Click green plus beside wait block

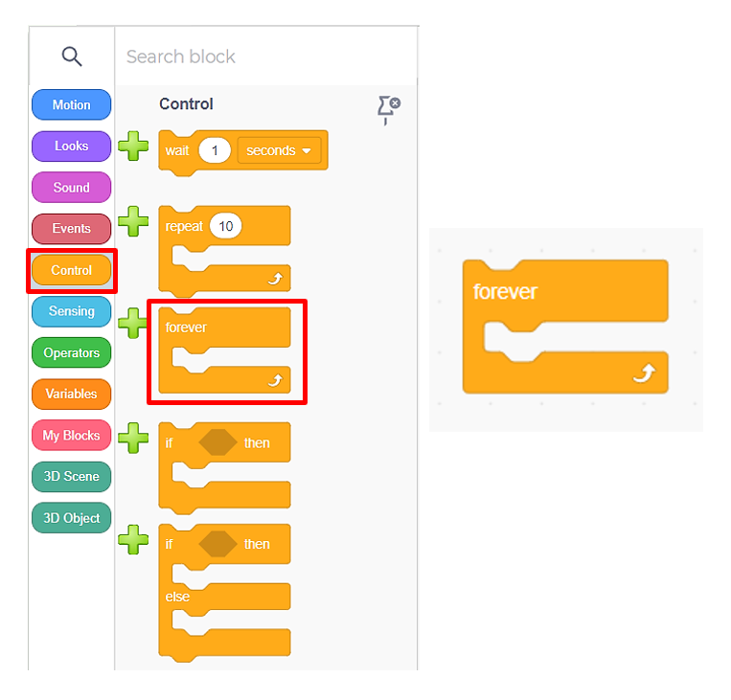pyautogui.click(x=133, y=147)
